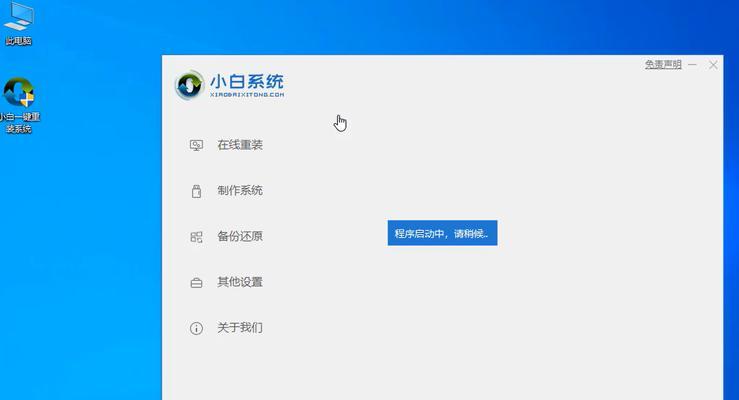Click the 小白系统 title text

(246, 82)
